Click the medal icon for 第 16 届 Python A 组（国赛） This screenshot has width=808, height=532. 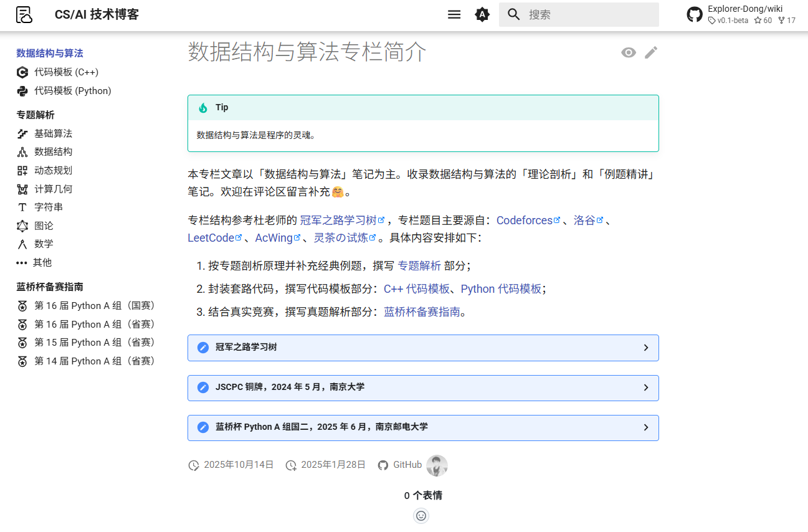click(22, 305)
